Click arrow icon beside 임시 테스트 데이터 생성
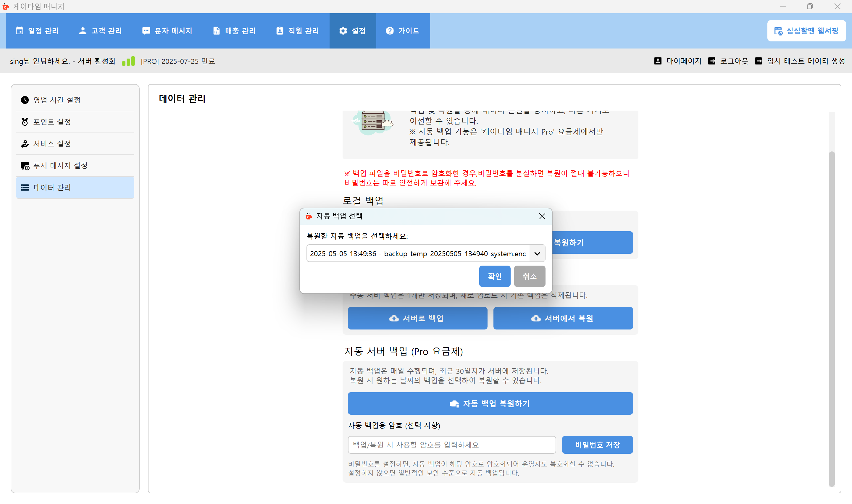 758,61
